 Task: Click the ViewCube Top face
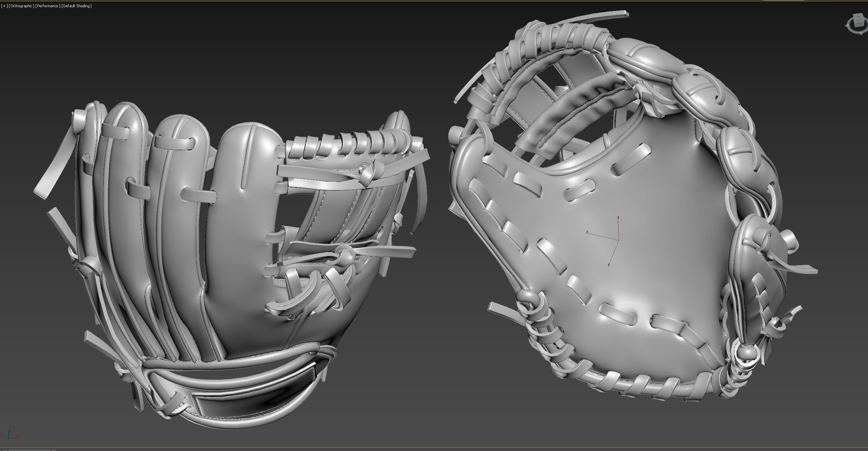[858, 16]
